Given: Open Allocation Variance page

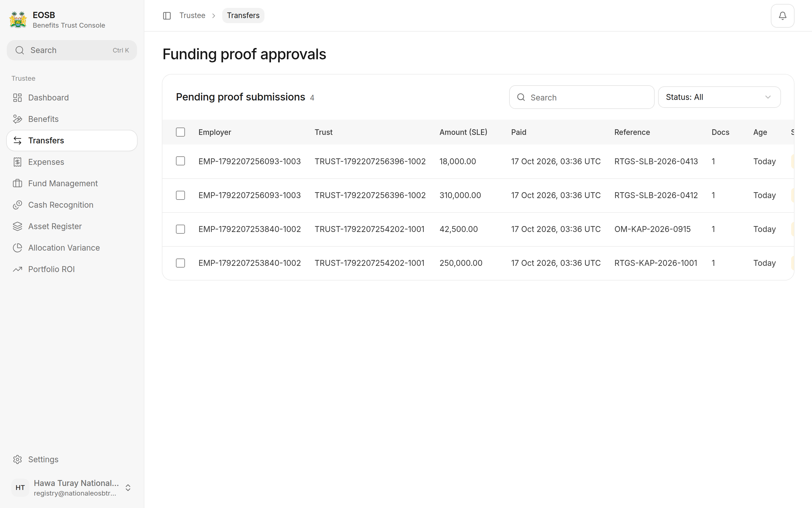Looking at the screenshot, I should point(72,248).
